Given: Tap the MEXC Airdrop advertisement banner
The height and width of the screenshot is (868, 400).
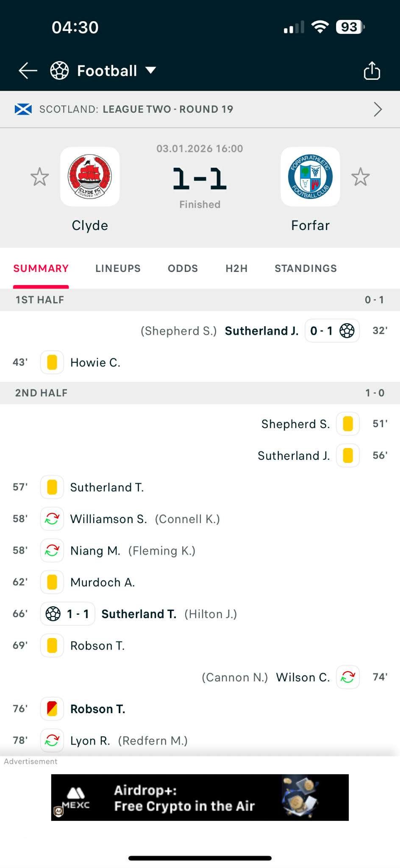Looking at the screenshot, I should pos(199,797).
